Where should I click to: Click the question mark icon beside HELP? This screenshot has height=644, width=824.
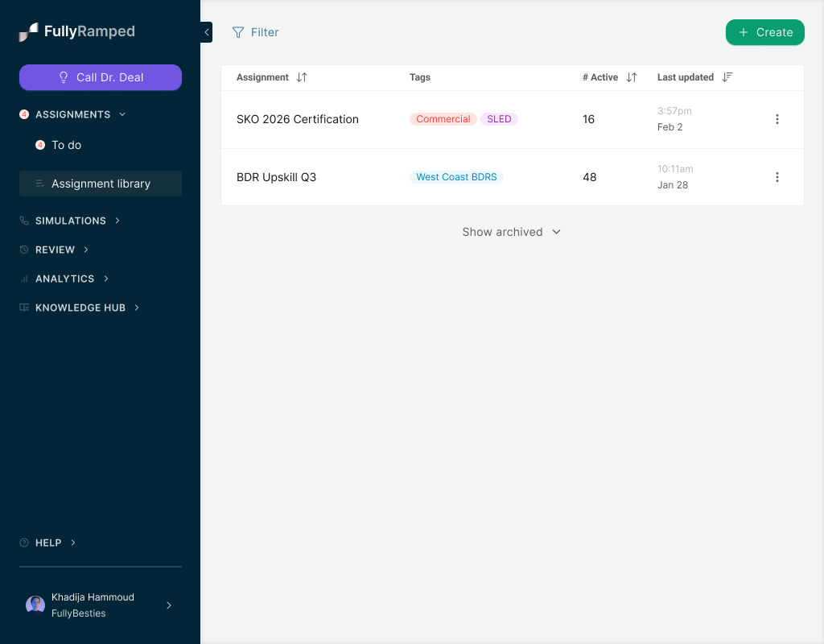coord(23,543)
